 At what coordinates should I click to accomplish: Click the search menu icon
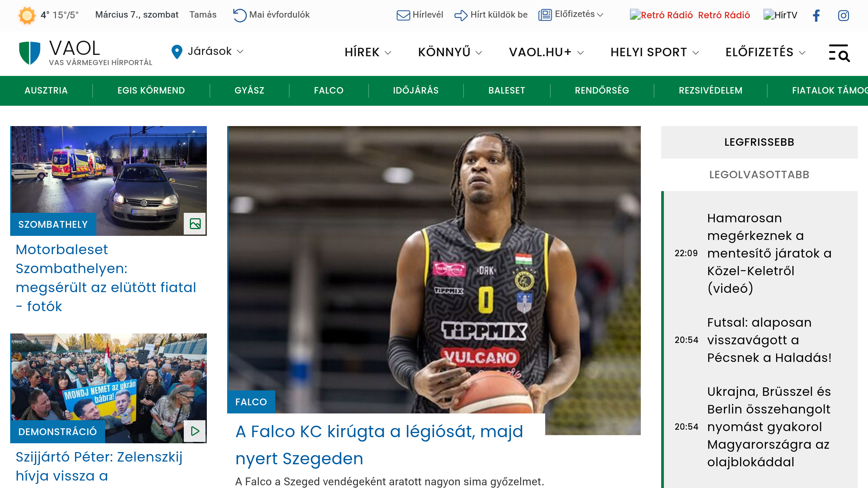pos(839,53)
